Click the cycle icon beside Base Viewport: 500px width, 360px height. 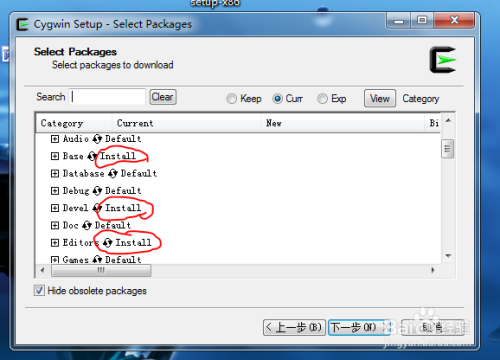coord(92,156)
